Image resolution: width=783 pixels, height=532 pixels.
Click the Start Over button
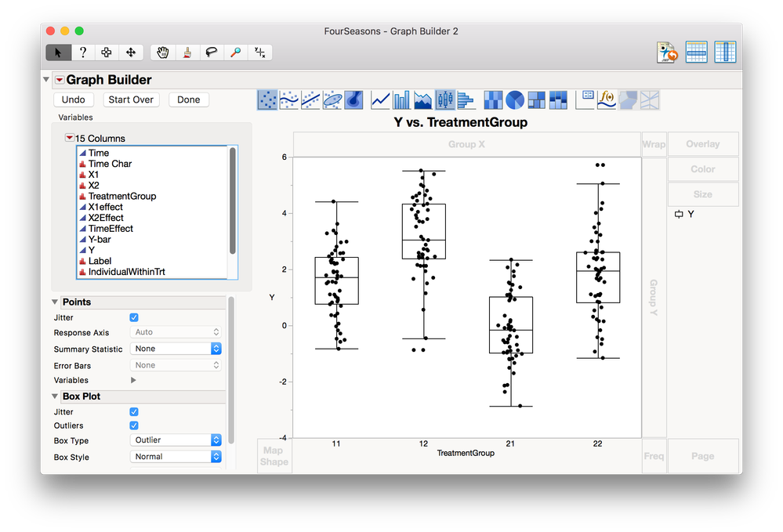[131, 100]
